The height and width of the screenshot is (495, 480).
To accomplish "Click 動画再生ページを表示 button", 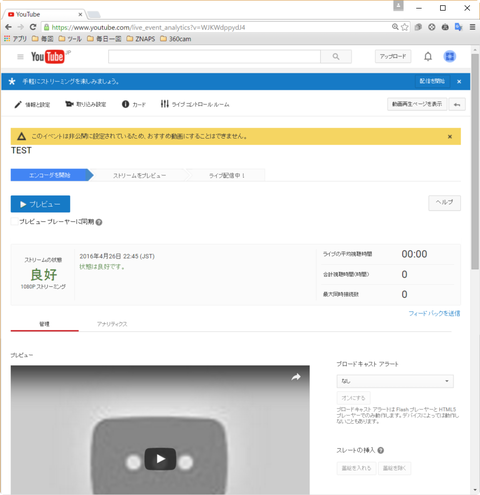I will click(x=417, y=104).
